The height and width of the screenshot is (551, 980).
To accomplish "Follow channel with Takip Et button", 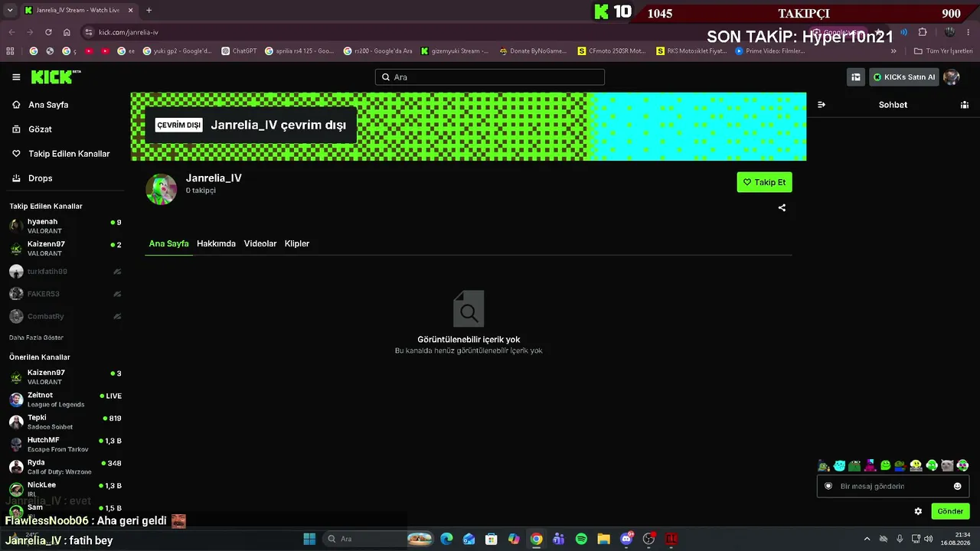I will pos(764,182).
